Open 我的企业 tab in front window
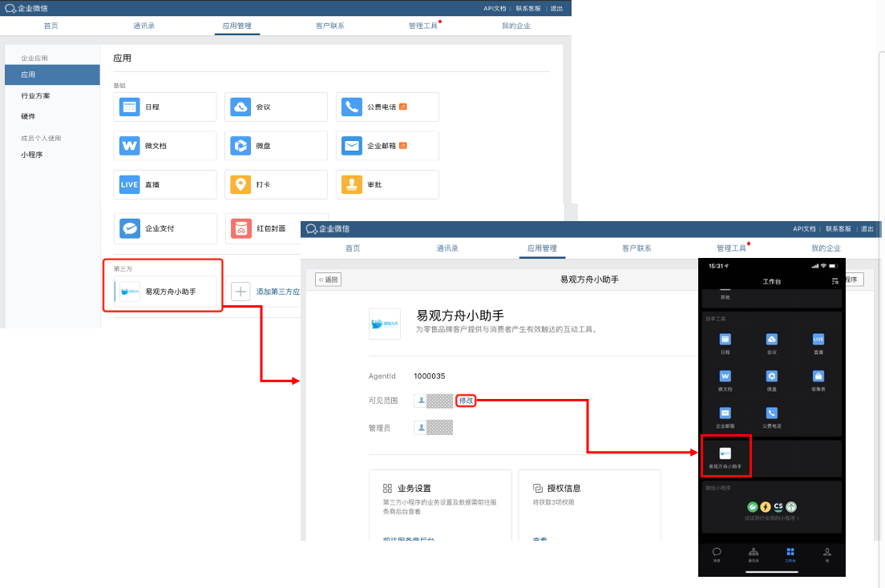 click(826, 248)
